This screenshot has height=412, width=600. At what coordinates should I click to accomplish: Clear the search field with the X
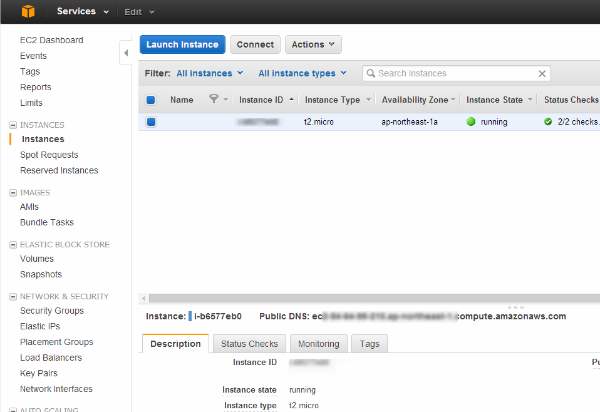tap(542, 73)
